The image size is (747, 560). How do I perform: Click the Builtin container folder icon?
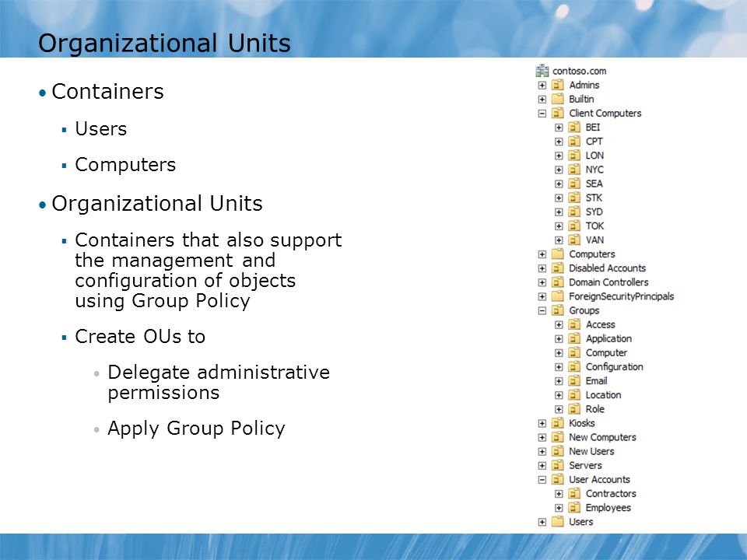click(x=557, y=99)
